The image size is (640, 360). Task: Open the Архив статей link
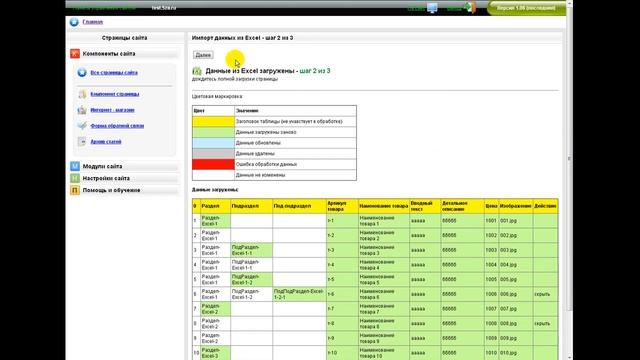106,142
